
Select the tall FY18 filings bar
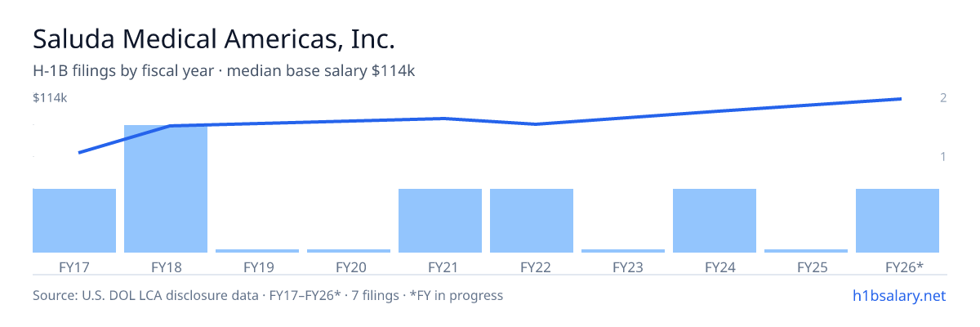(166, 189)
